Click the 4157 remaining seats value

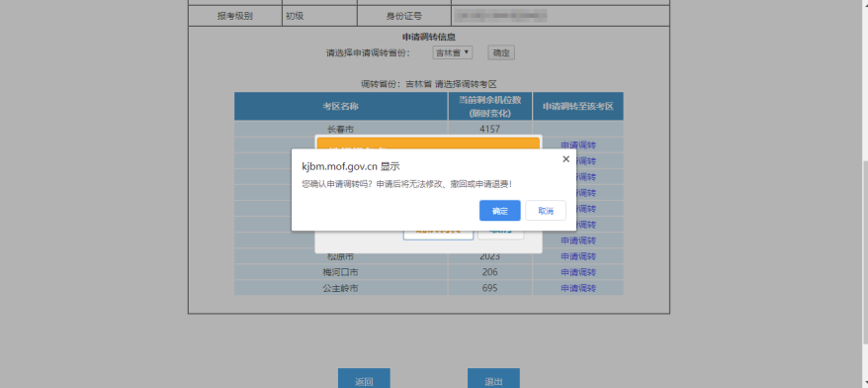[490, 129]
